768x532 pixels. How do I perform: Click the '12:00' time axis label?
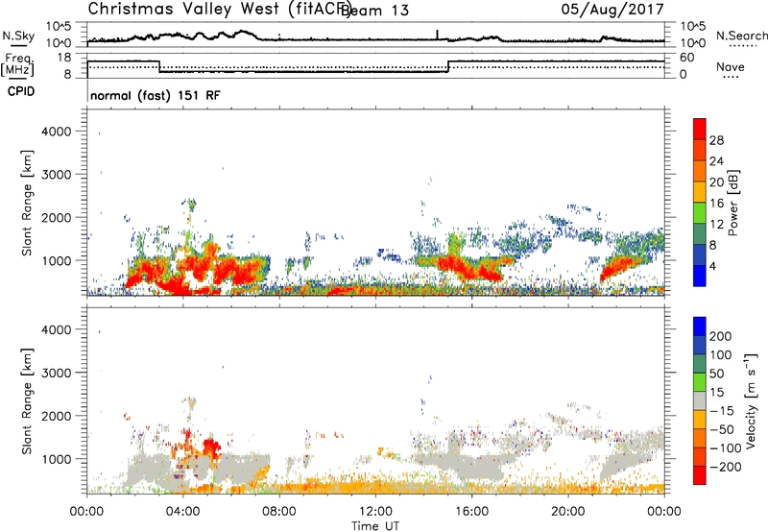tap(375, 512)
